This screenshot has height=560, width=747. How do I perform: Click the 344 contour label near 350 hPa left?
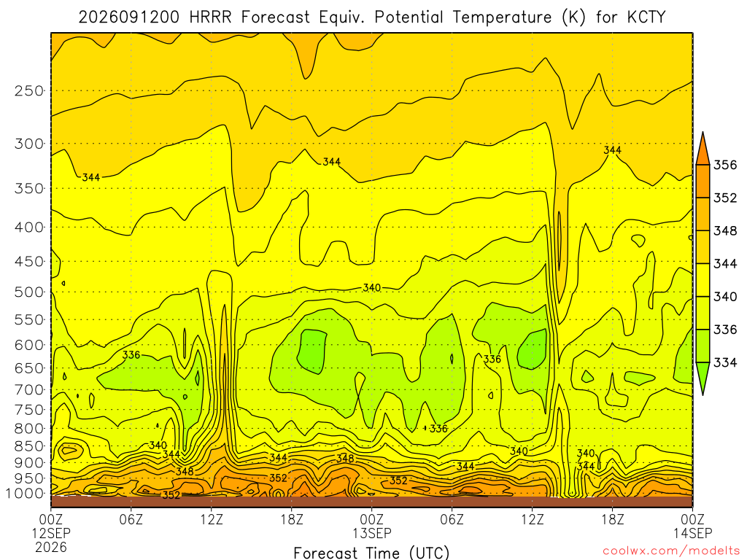click(x=91, y=178)
